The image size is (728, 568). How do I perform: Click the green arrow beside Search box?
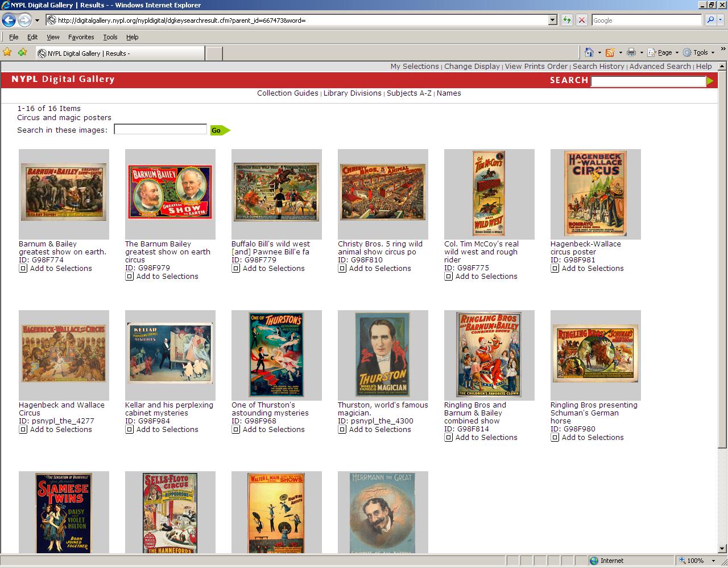pos(710,81)
